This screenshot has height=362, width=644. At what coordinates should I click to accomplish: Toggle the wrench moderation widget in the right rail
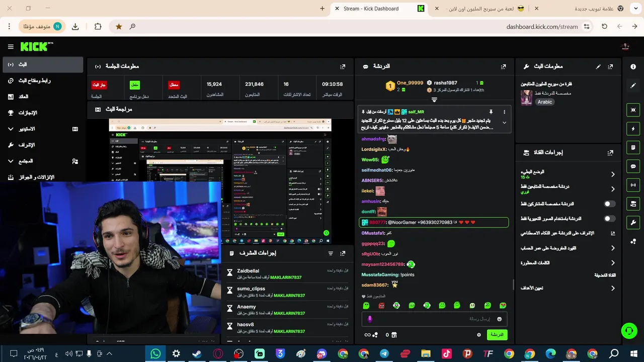pos(633,222)
